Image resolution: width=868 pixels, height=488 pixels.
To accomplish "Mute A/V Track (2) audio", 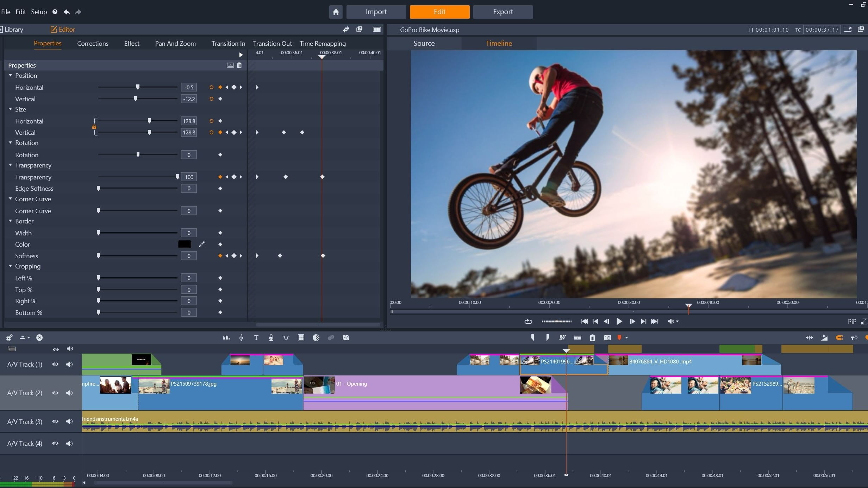I will tap(70, 393).
